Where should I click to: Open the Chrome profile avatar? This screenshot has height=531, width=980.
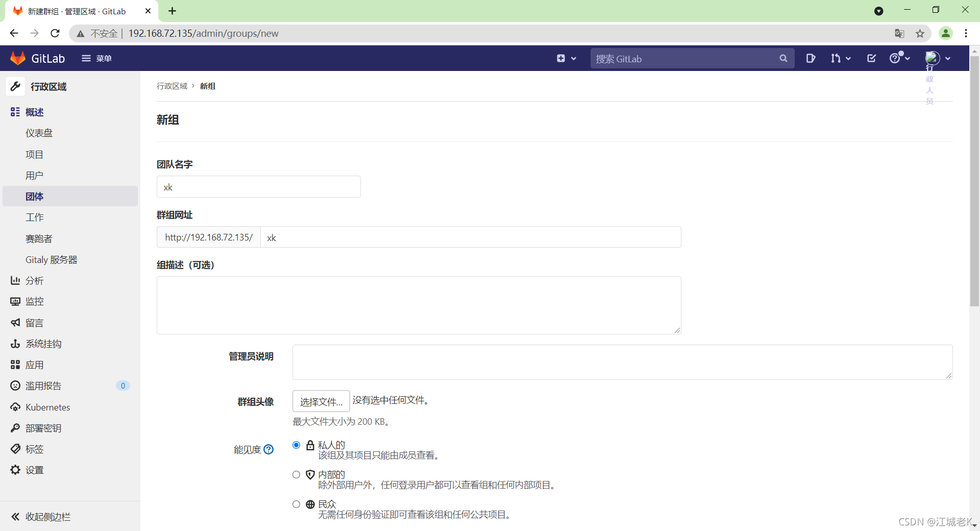click(x=946, y=33)
